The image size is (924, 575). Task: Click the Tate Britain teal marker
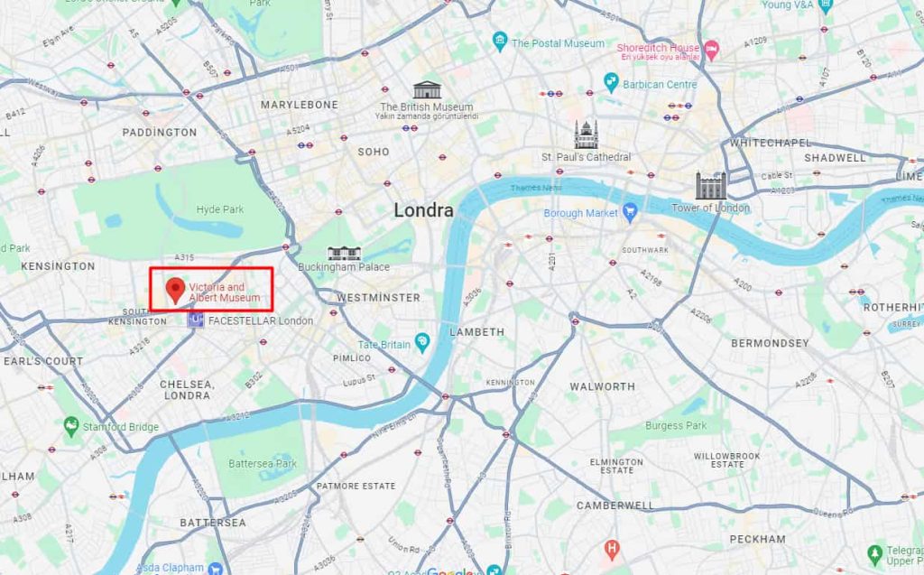click(422, 343)
